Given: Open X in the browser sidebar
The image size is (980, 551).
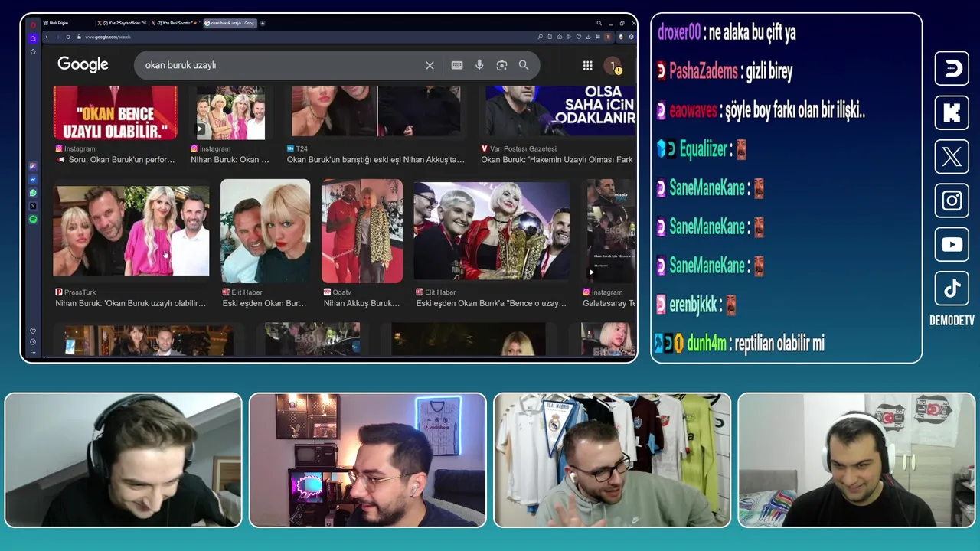Looking at the screenshot, I should [33, 206].
